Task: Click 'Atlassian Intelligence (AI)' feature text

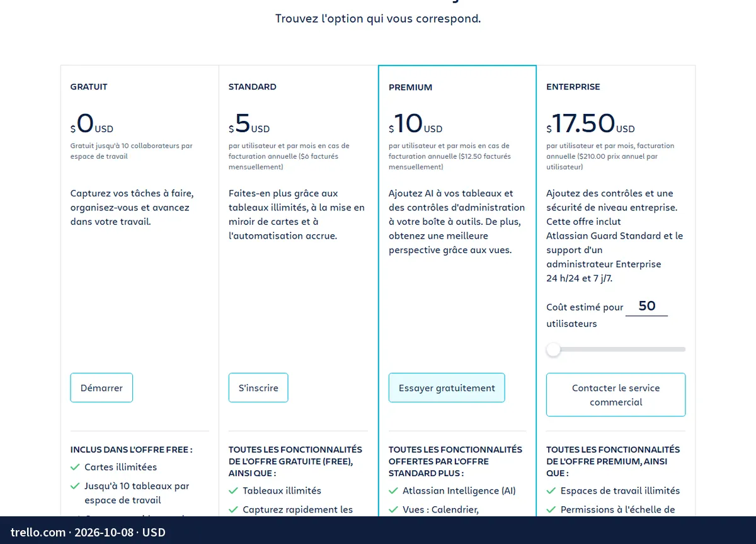Action: tap(459, 490)
